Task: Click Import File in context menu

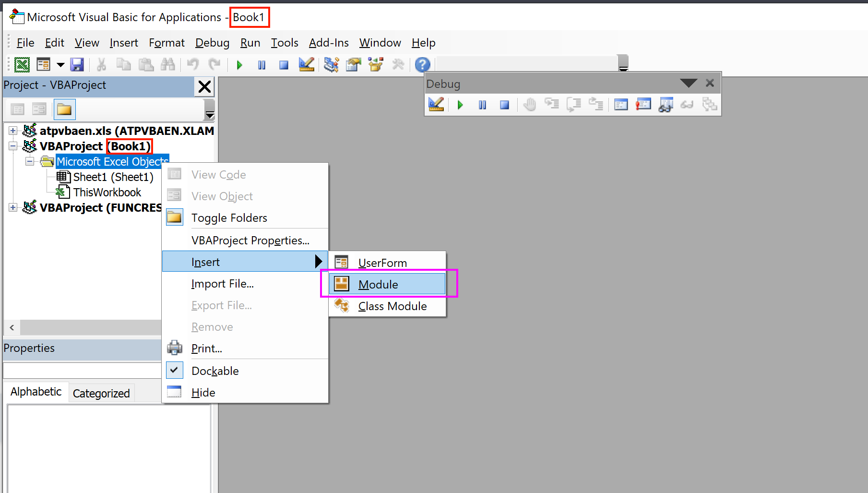Action: click(x=245, y=283)
